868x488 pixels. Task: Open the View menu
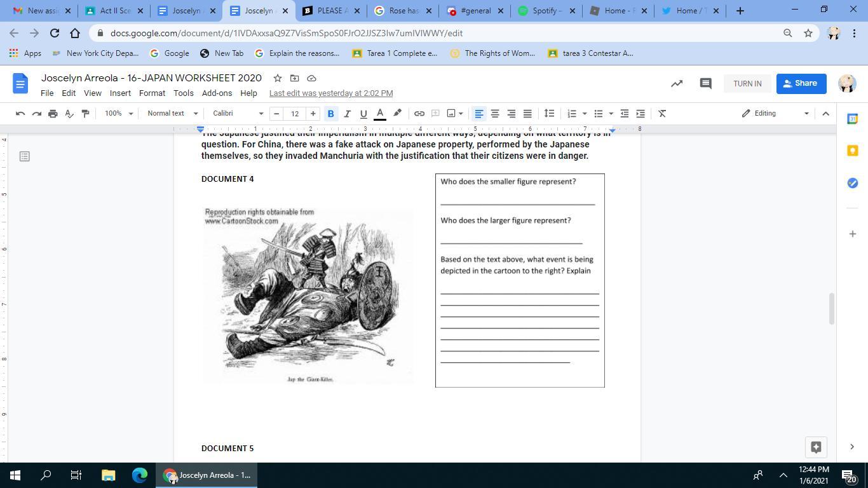click(x=93, y=93)
